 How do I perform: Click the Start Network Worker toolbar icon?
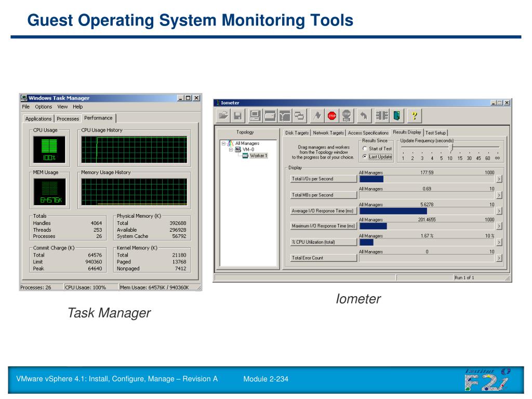click(x=285, y=116)
